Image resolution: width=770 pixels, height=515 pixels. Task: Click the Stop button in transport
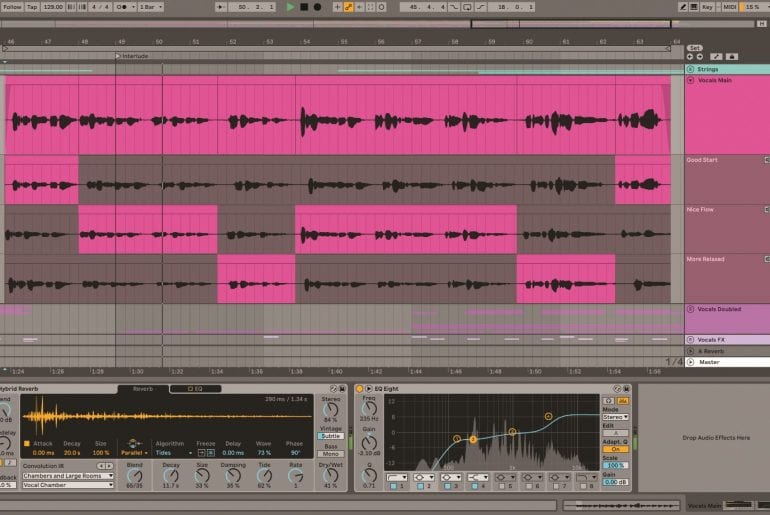click(303, 7)
